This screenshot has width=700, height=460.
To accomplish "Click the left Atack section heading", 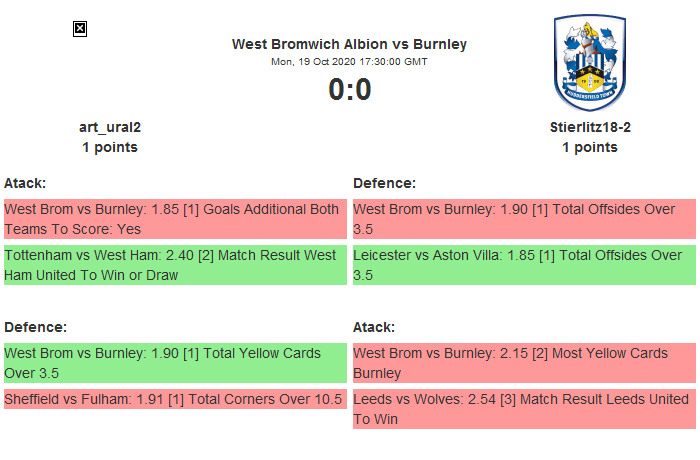I will tap(25, 183).
